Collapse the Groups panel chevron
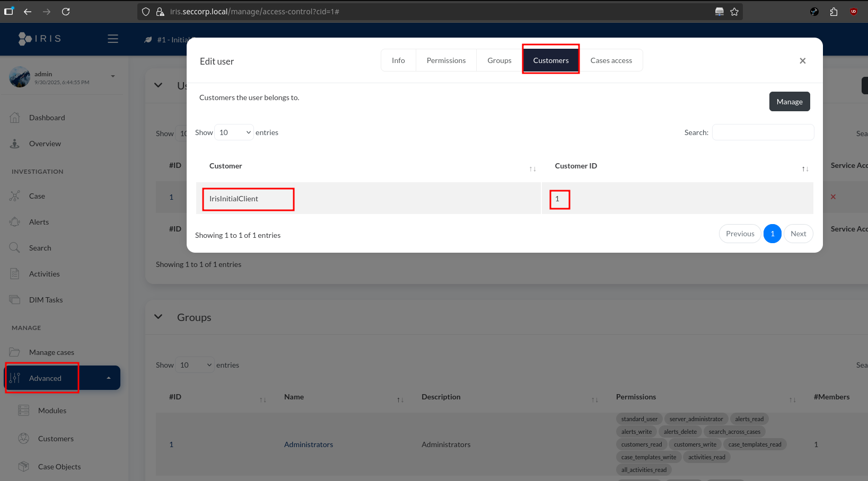This screenshot has height=481, width=868. pos(158,317)
